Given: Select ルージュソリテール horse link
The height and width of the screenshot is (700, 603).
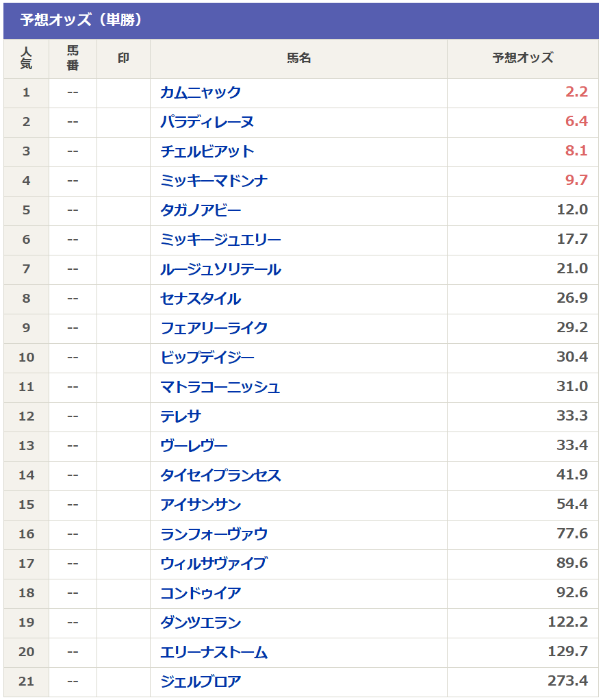Looking at the screenshot, I should point(221,270).
